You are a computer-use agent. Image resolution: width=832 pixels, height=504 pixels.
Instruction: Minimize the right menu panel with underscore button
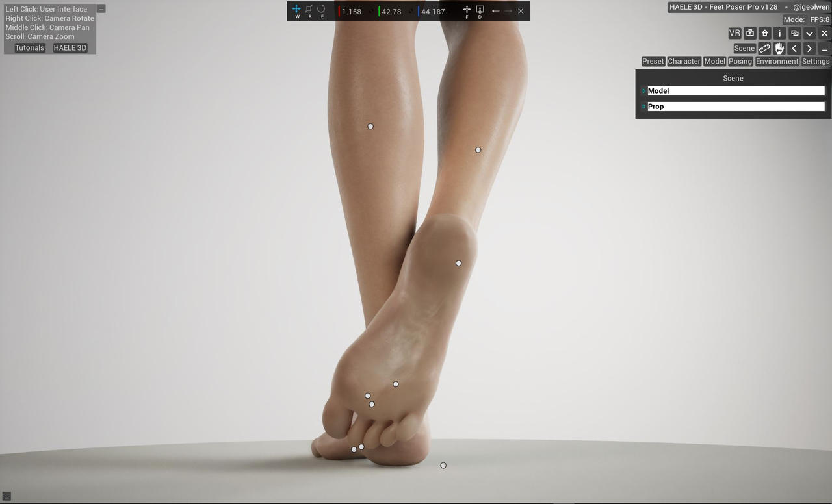824,48
